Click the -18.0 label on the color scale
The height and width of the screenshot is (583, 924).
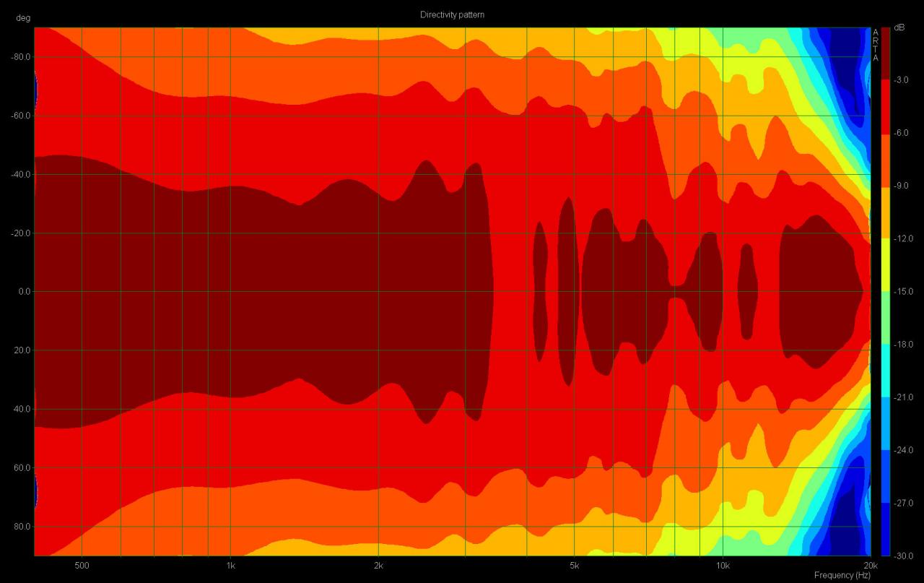[902, 345]
